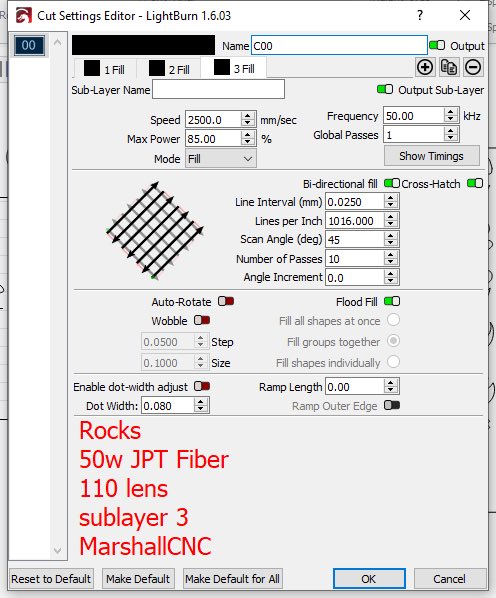Turn off Flood Fill switch
The image size is (496, 598).
click(x=392, y=301)
